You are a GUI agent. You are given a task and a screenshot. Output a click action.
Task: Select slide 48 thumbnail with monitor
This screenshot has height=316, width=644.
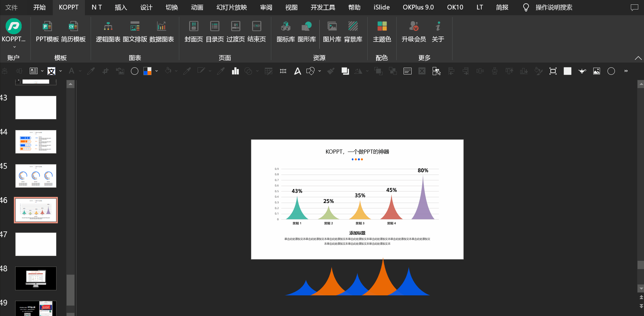coord(36,278)
